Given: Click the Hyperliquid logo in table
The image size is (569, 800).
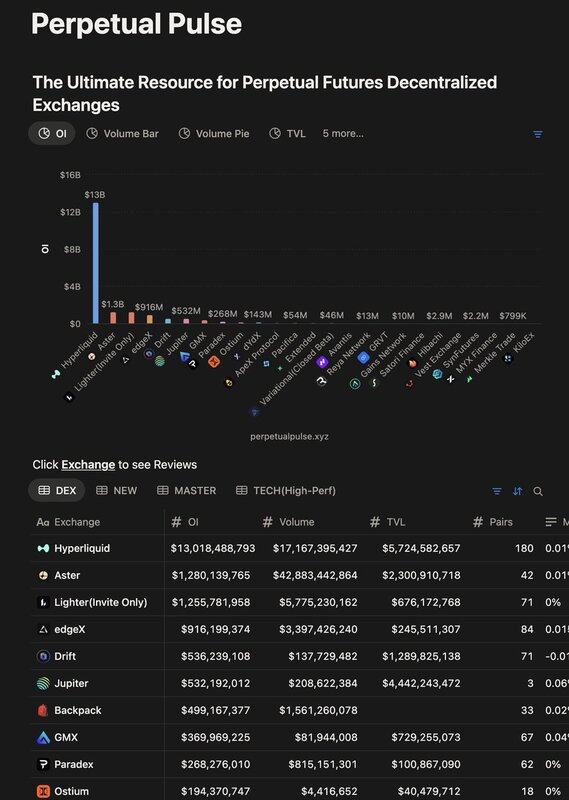Looking at the screenshot, I should [43, 548].
